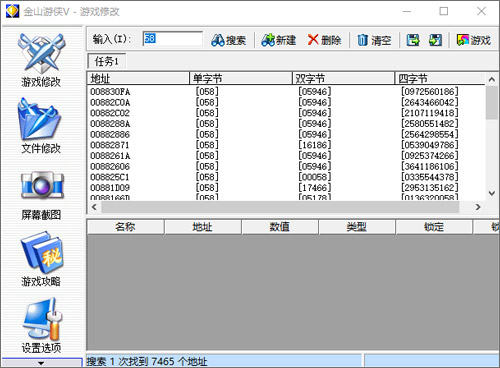The height and width of the screenshot is (368, 500).
Task: Click the 单字节 column header
Action: pos(241,79)
